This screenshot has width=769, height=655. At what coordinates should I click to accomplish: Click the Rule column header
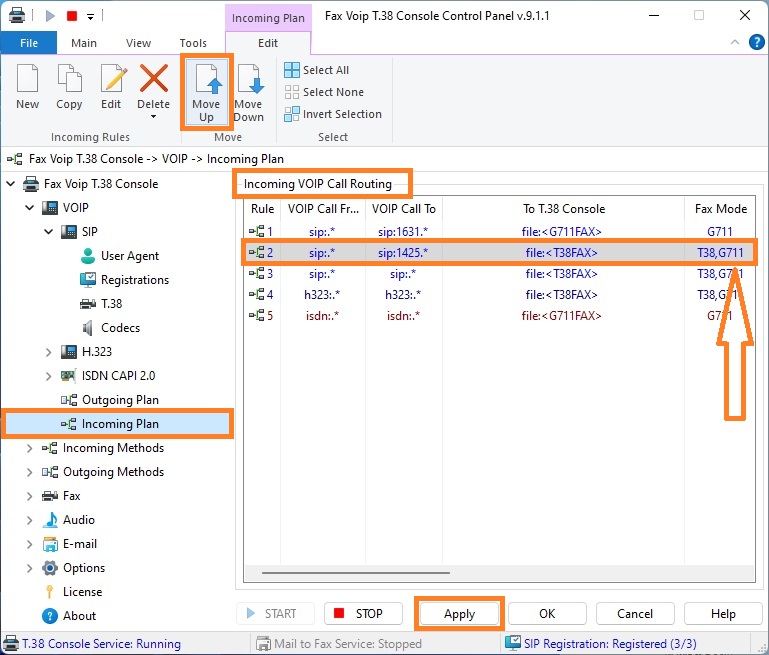click(x=262, y=209)
